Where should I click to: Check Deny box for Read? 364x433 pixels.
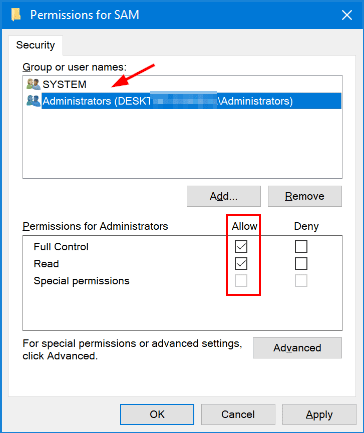pyautogui.click(x=301, y=264)
